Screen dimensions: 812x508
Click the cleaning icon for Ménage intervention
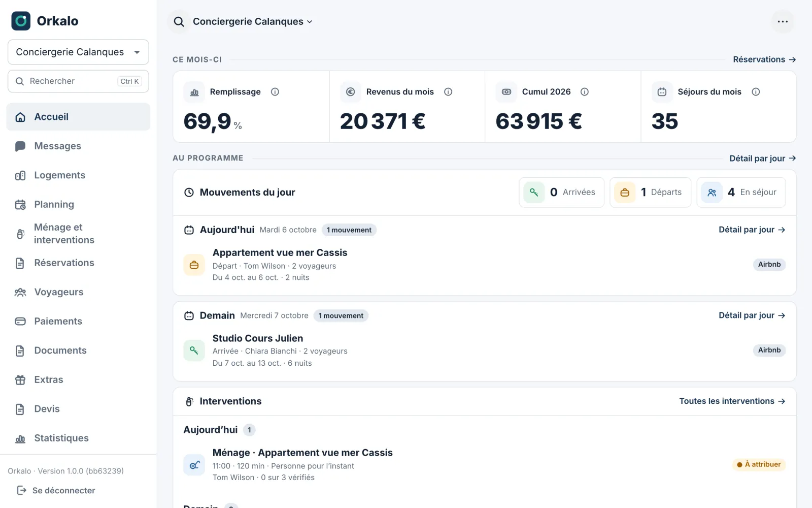point(194,465)
